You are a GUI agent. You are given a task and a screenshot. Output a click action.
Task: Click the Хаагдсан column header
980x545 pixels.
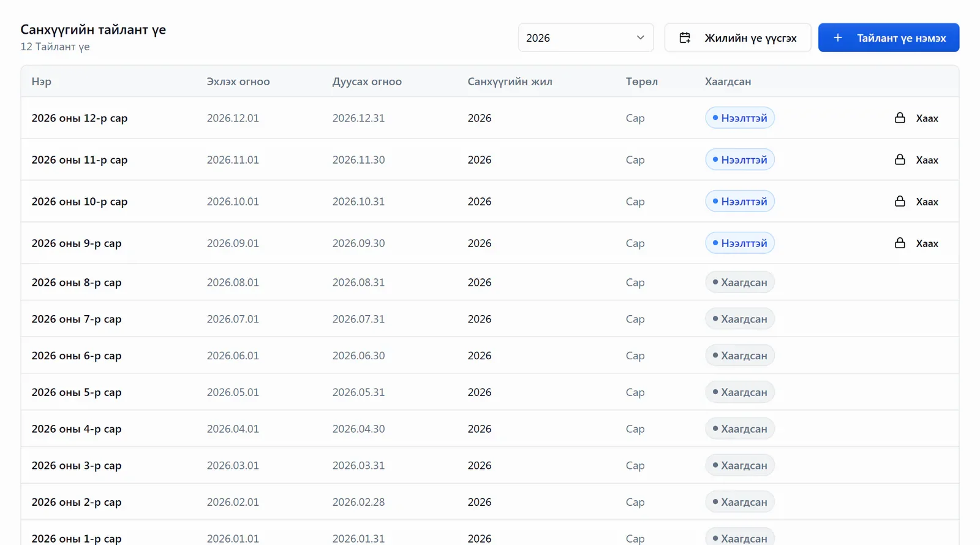click(x=728, y=82)
